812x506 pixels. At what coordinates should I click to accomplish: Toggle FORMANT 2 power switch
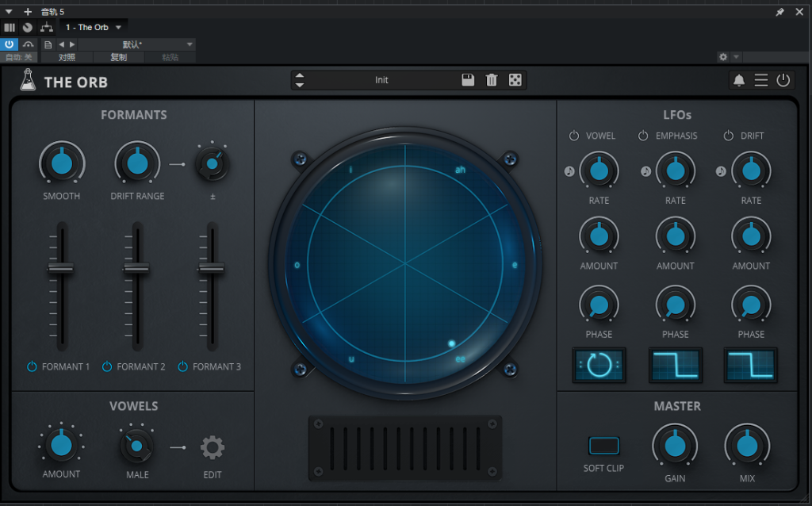pos(107,366)
